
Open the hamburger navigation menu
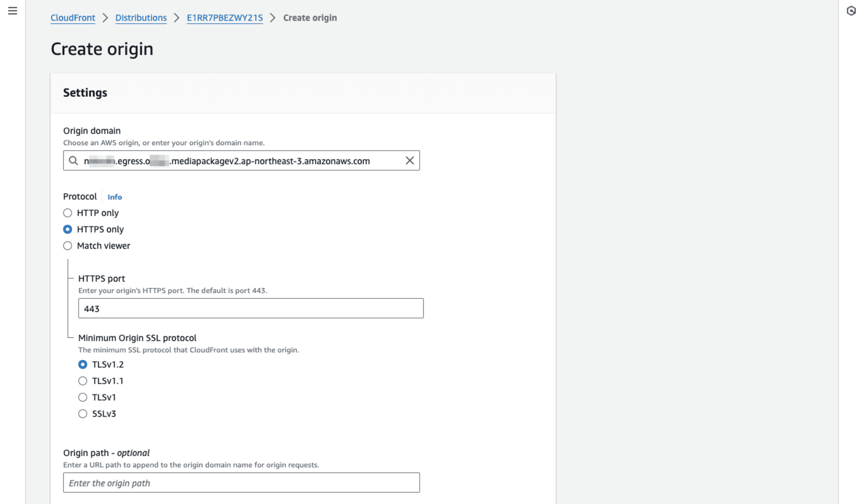pos(13,11)
